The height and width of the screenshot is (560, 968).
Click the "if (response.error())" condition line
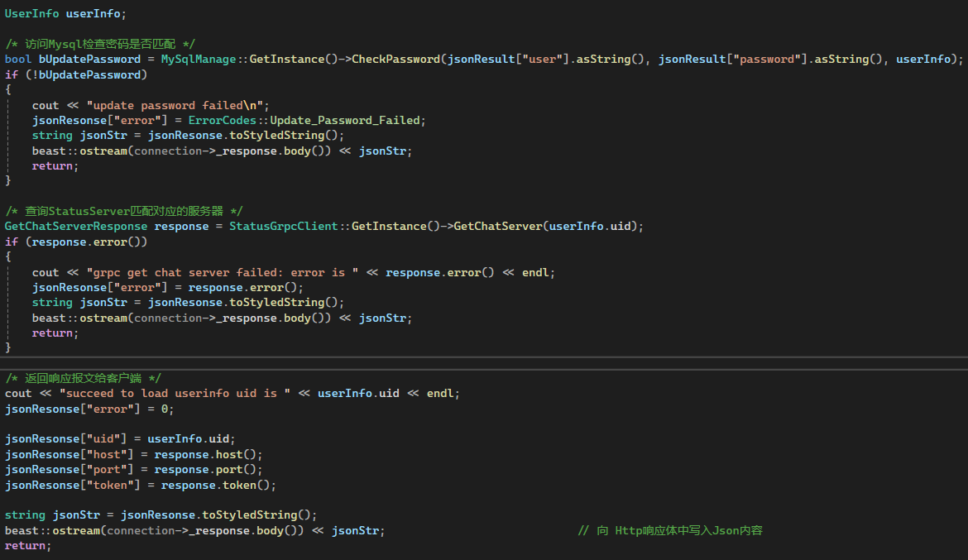tap(76, 242)
